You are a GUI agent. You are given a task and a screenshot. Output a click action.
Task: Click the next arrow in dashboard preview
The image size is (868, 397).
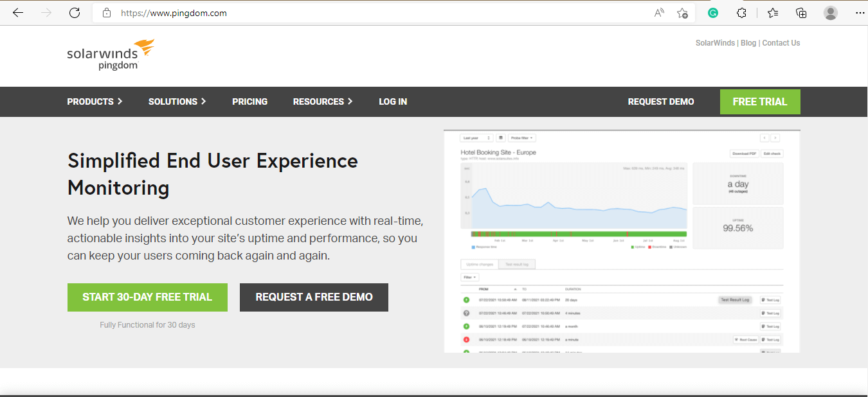[775, 137]
